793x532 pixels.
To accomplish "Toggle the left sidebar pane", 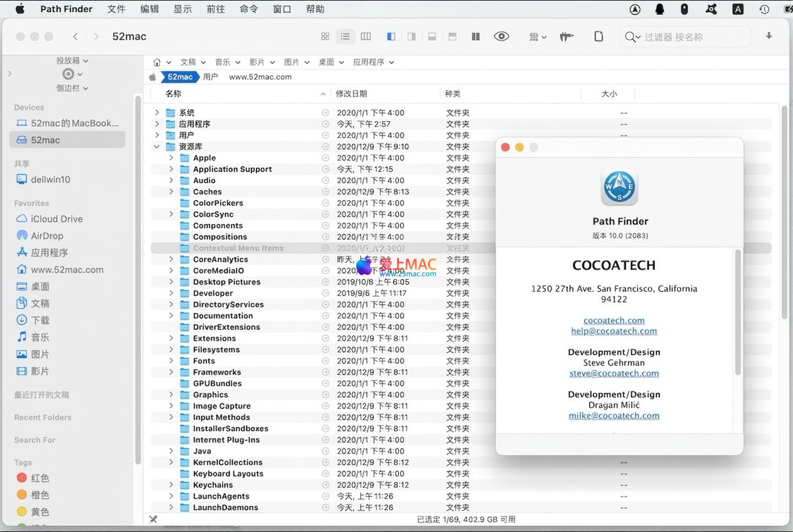I will coord(391,36).
